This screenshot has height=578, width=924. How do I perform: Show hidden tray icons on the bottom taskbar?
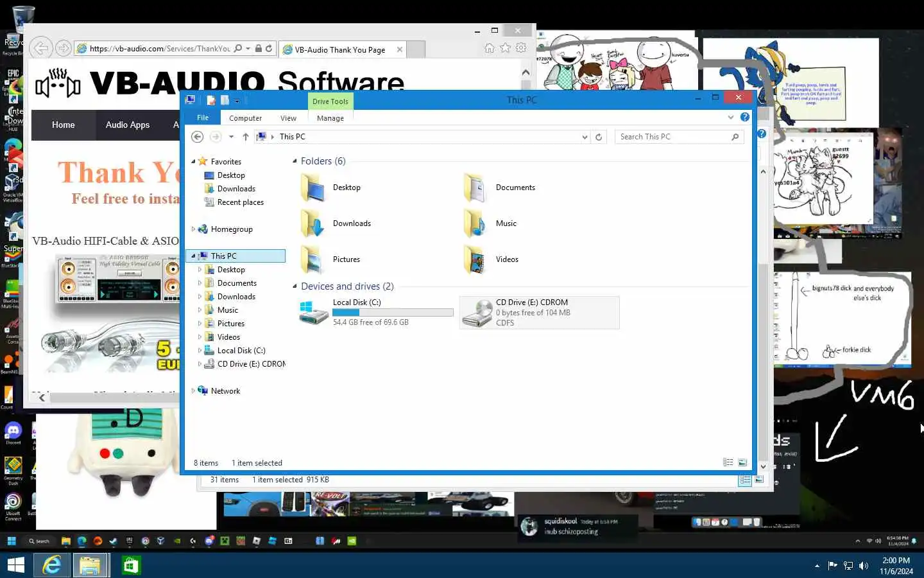(817, 566)
